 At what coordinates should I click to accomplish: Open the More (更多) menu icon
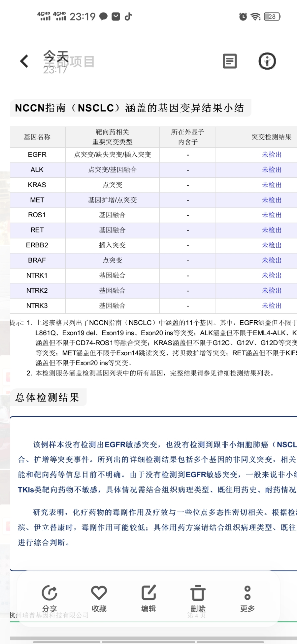(247, 593)
